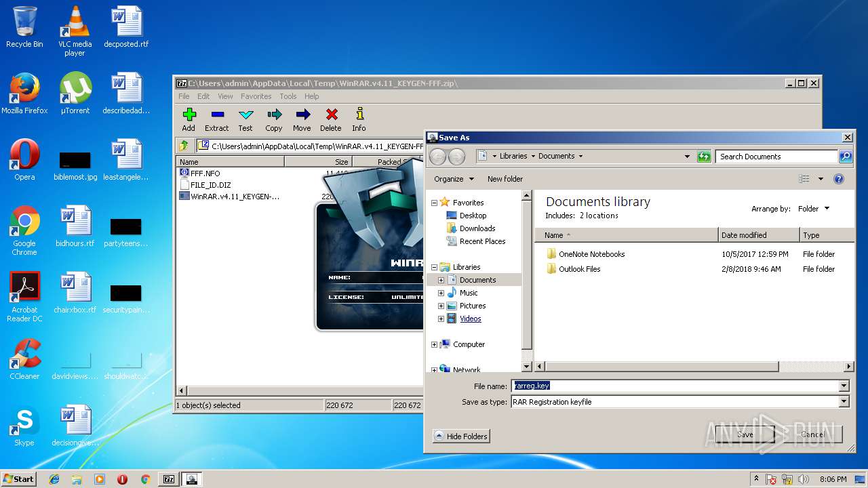
Task: Expand the Documents library node
Action: pyautogui.click(x=441, y=280)
